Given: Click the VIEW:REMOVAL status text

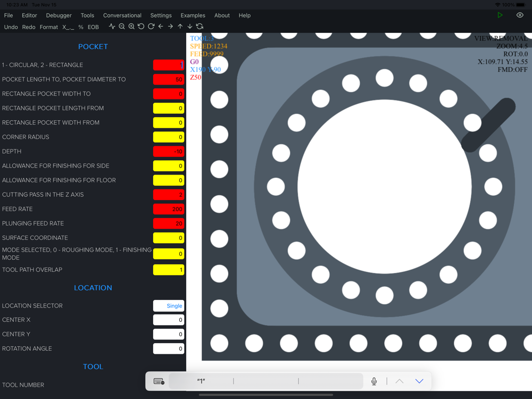Looking at the screenshot, I should tap(501, 38).
